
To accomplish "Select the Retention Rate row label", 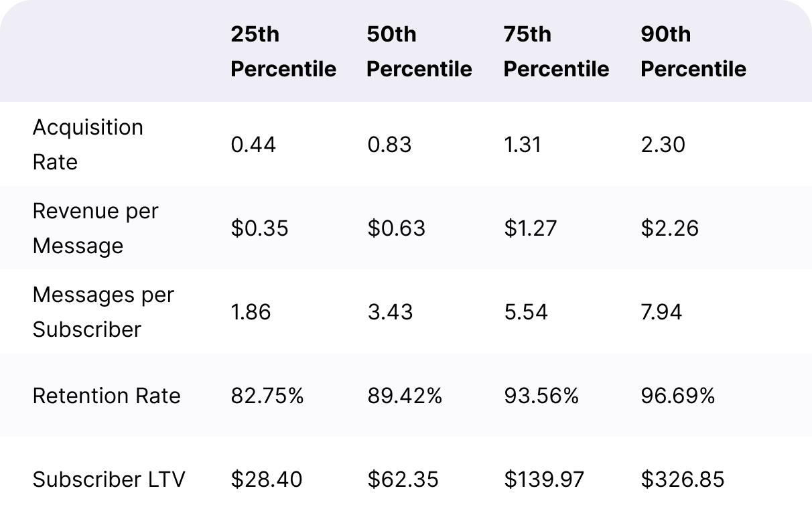I will click(x=107, y=396).
